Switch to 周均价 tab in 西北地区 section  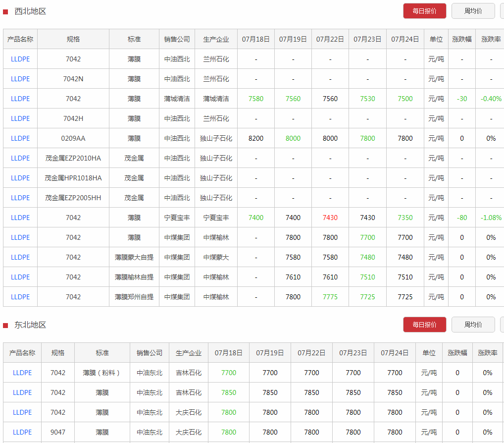point(473,11)
